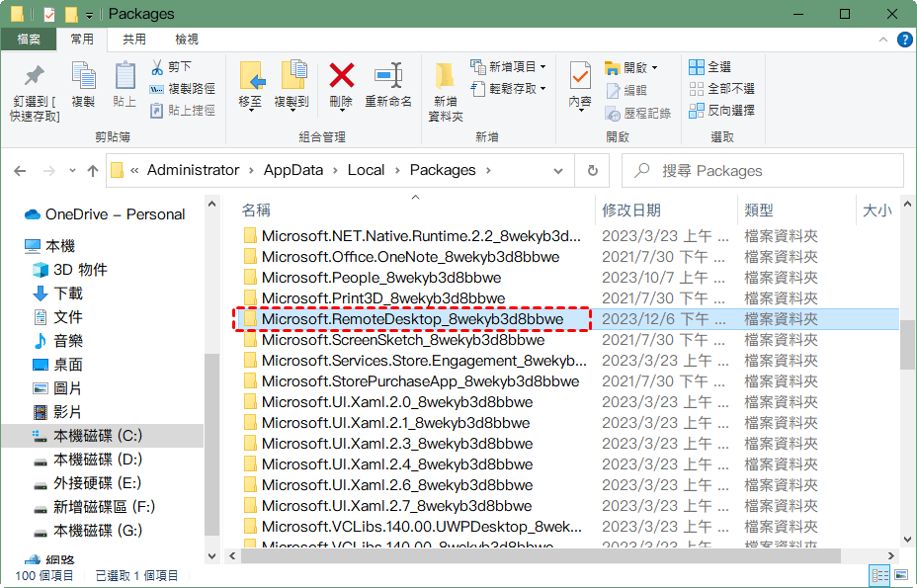This screenshot has height=588, width=917.
Task: Click the Copy (複製) ribbon icon
Action: click(83, 77)
